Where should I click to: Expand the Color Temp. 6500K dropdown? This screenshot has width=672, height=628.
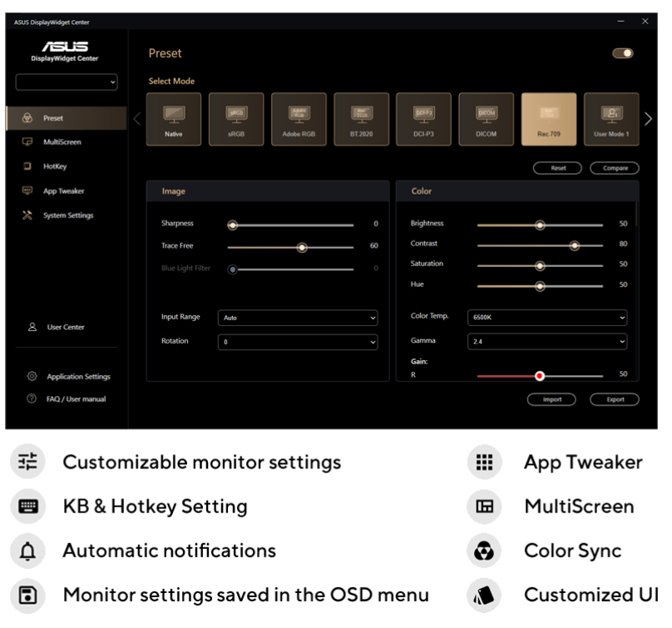pyautogui.click(x=547, y=318)
